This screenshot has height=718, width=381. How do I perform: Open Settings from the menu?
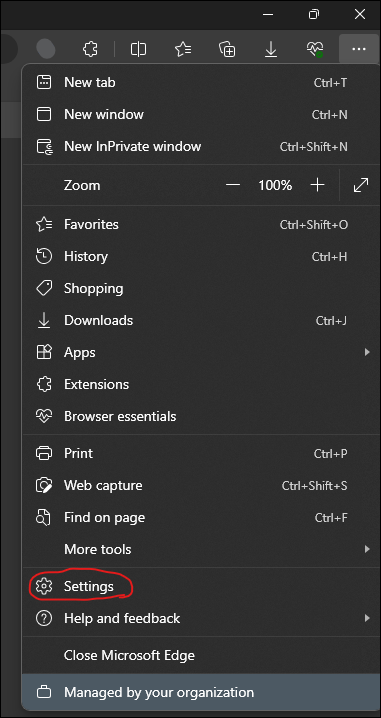(x=201, y=586)
